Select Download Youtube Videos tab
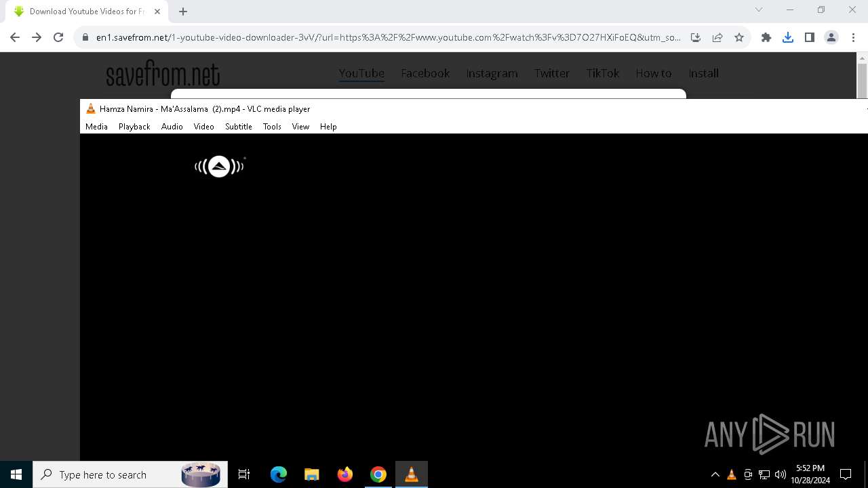Image resolution: width=868 pixels, height=488 pixels. tap(87, 12)
